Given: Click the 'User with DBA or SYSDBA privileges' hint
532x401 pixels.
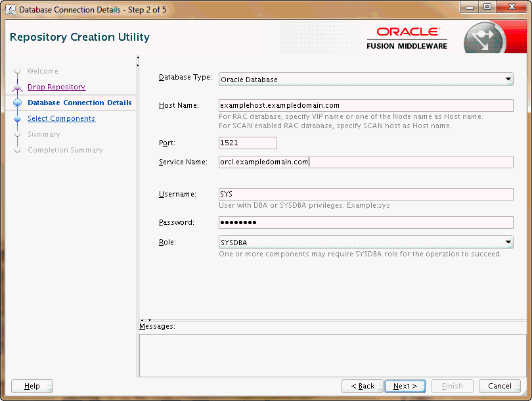Looking at the screenshot, I should [304, 205].
